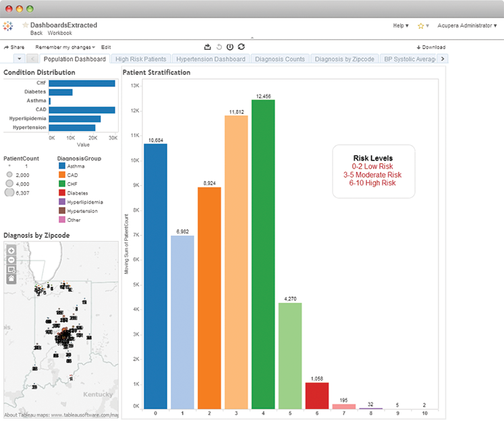Click the Share button
Image resolution: width=504 pixels, height=422 pixels.
click(x=14, y=47)
